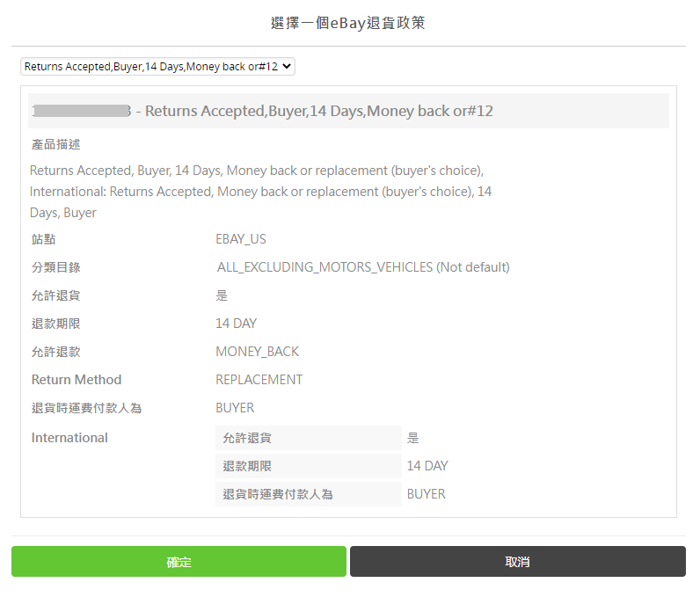This screenshot has width=700, height=597.
Task: Click the top-level 退貨時運費付款人為 label
Action: (86, 408)
